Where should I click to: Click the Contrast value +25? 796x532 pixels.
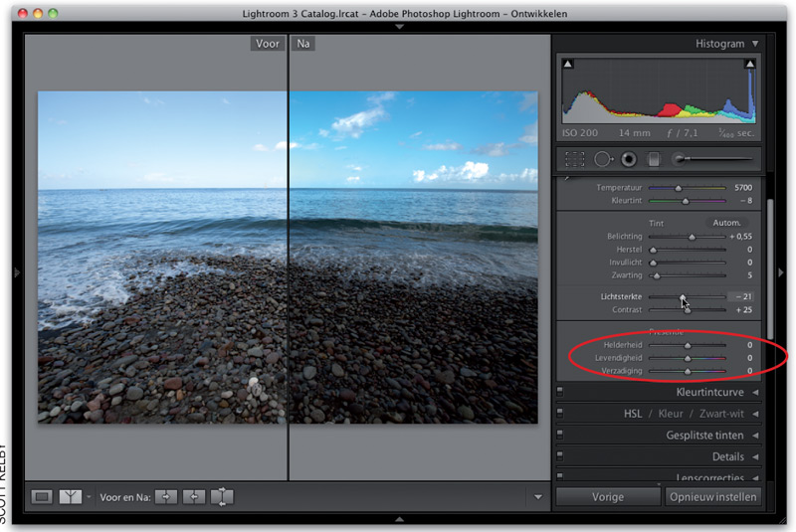[x=743, y=310]
